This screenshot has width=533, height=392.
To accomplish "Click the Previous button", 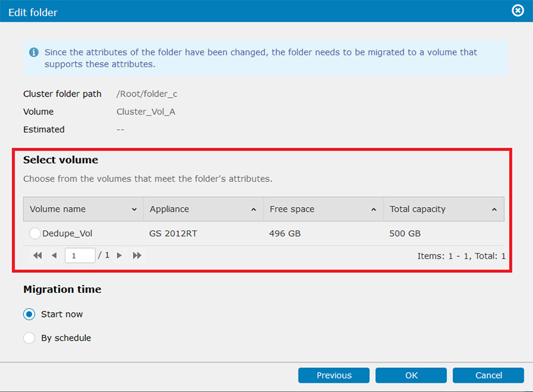I will coord(334,375).
